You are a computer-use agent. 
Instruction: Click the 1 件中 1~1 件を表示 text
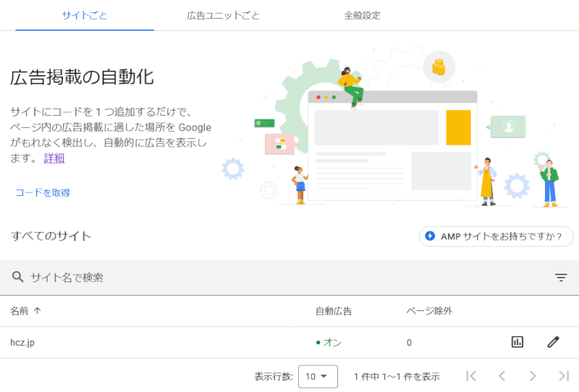[397, 377]
